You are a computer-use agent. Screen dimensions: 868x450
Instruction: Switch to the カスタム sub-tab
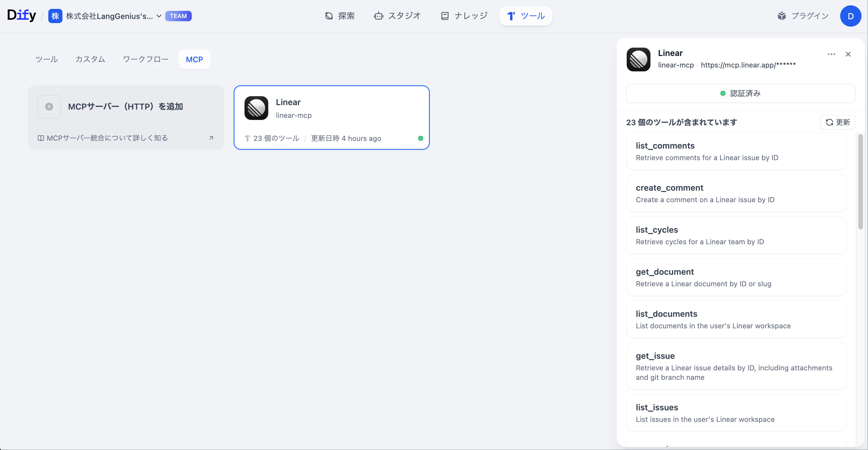tap(90, 59)
